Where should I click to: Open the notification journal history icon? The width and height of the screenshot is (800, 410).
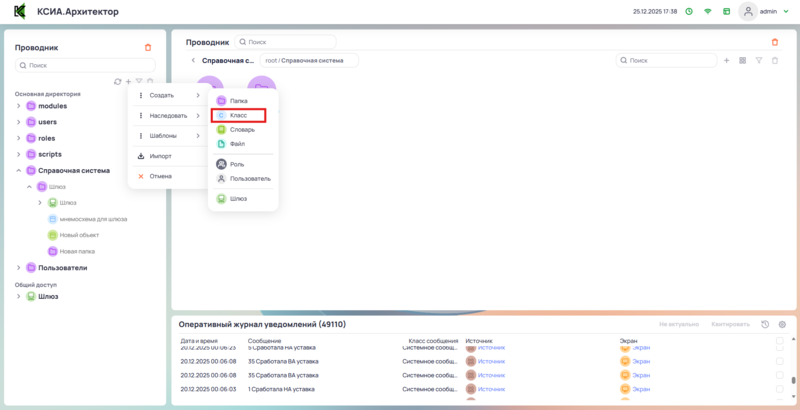point(765,325)
